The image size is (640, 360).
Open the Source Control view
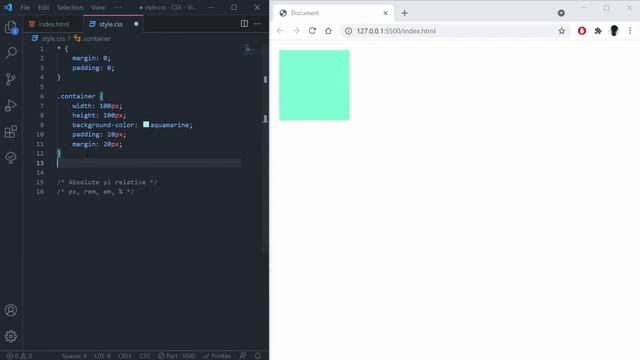coord(11,79)
